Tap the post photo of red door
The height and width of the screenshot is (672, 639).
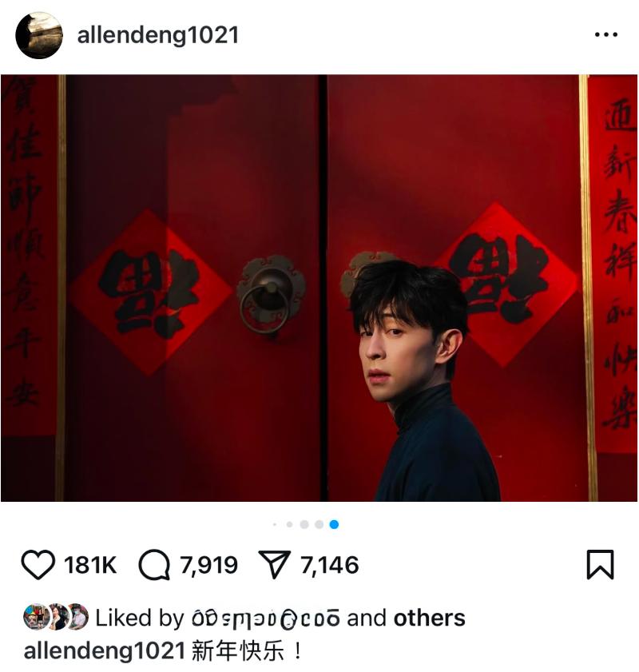[x=319, y=288]
